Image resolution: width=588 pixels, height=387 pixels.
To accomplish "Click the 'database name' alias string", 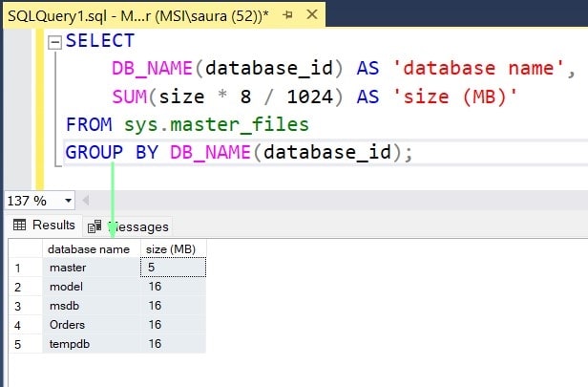I will (x=478, y=68).
